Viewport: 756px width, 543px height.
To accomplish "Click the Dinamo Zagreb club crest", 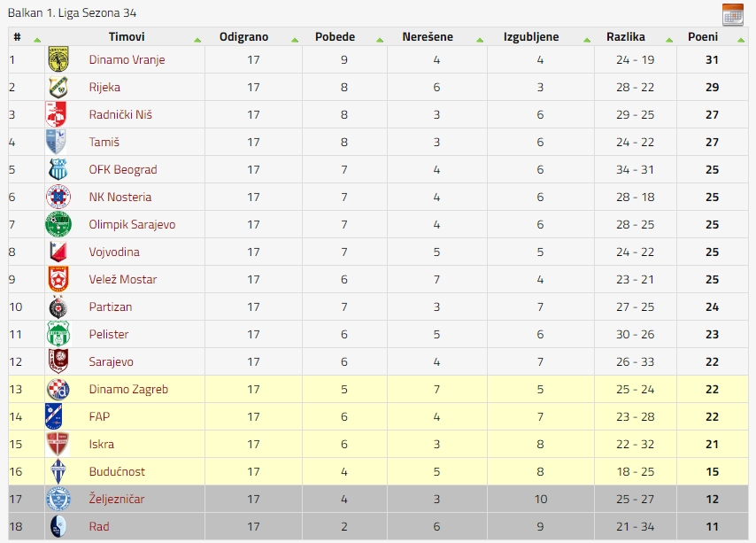I will (x=58, y=389).
